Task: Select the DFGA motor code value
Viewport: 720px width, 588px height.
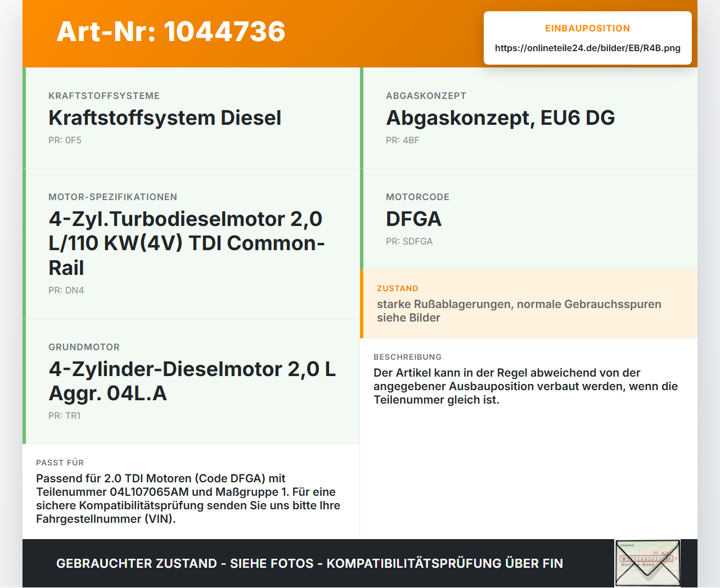Action: pyautogui.click(x=413, y=219)
